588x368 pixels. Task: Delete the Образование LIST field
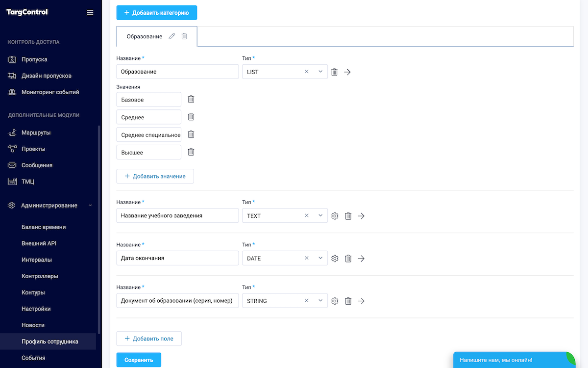pyautogui.click(x=334, y=72)
